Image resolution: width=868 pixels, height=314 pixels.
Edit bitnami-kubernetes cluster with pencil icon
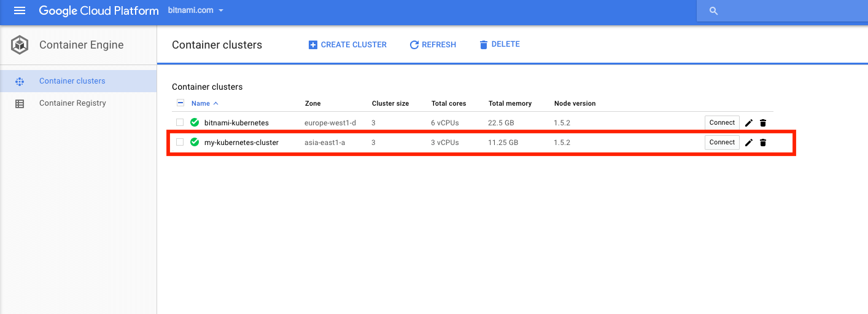(749, 123)
